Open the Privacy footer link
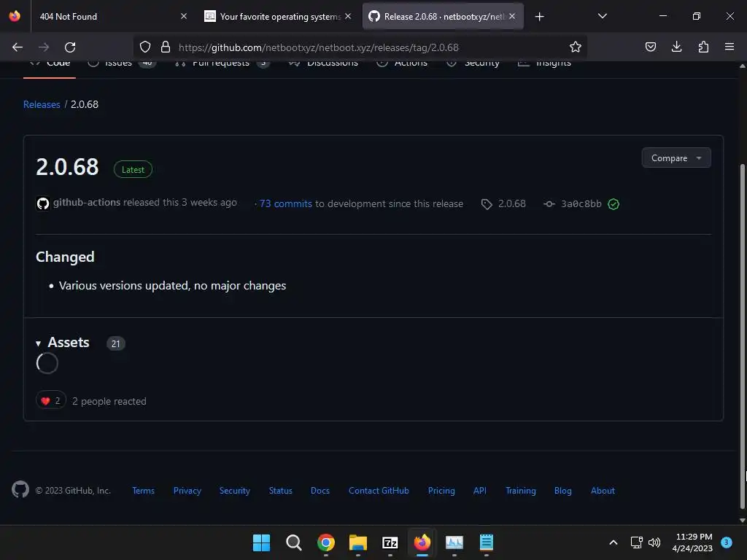The image size is (747, 560). click(x=187, y=491)
